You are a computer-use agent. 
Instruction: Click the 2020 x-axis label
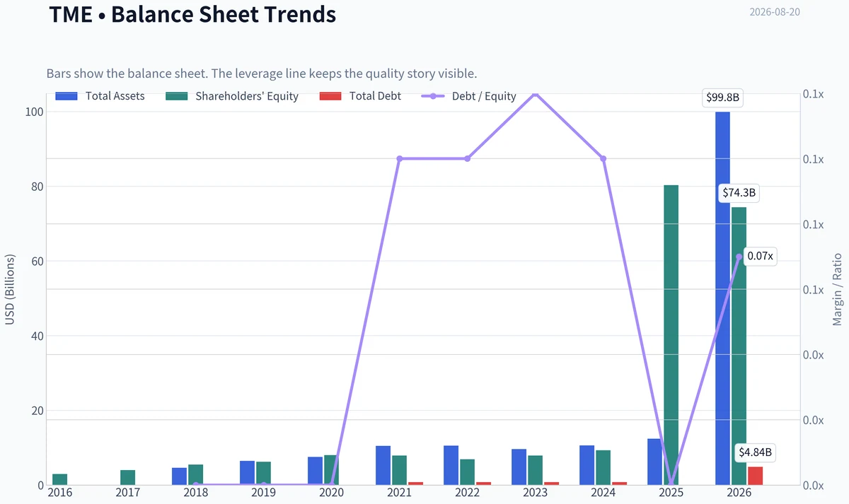pyautogui.click(x=332, y=493)
